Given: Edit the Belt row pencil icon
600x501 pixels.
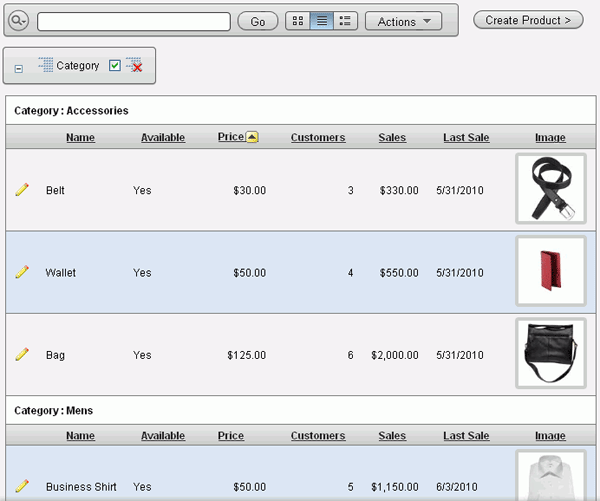Looking at the screenshot, I should pos(22,189).
